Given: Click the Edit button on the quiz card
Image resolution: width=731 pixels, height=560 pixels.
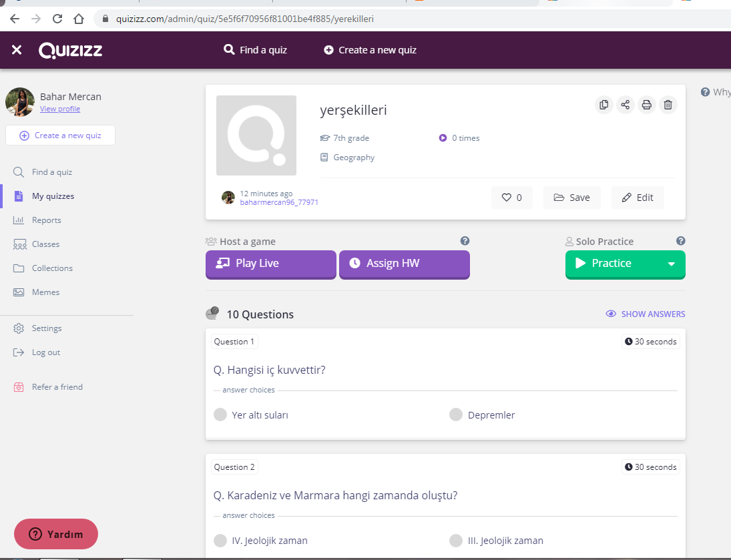Looking at the screenshot, I should (x=638, y=197).
